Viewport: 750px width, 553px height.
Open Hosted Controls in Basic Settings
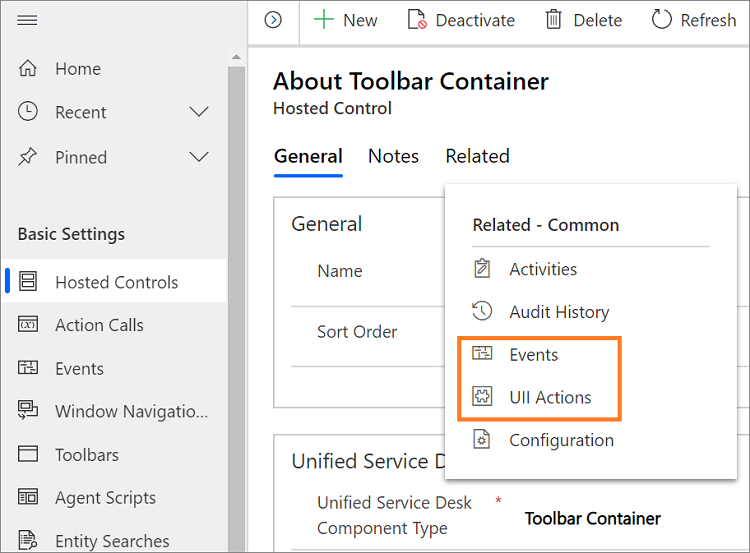(x=115, y=281)
